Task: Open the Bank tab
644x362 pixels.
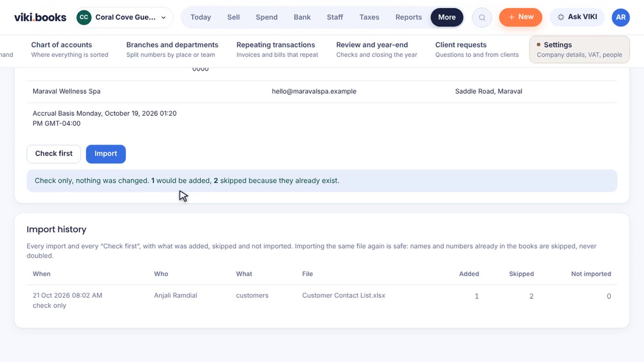Action: 302,17
